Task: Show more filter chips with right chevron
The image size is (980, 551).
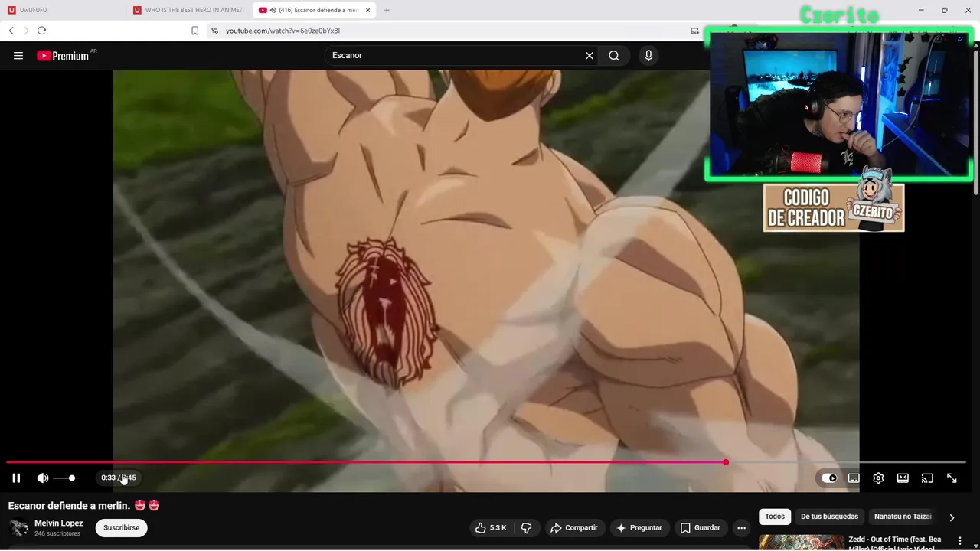Action: click(952, 517)
